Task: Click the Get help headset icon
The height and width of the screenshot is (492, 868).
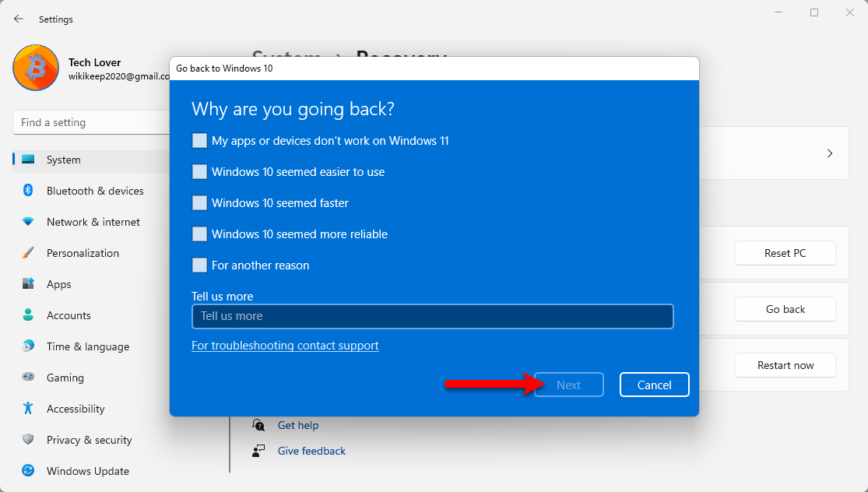Action: pyautogui.click(x=258, y=425)
